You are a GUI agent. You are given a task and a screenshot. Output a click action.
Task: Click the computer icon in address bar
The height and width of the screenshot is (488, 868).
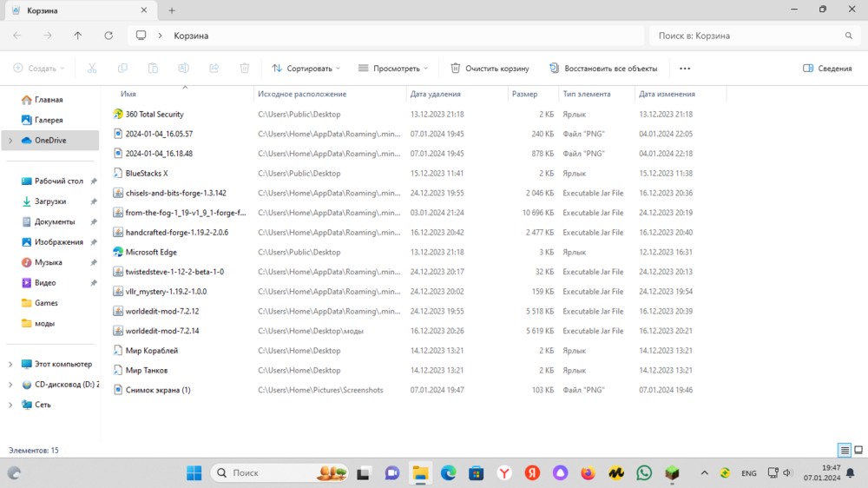[141, 36]
